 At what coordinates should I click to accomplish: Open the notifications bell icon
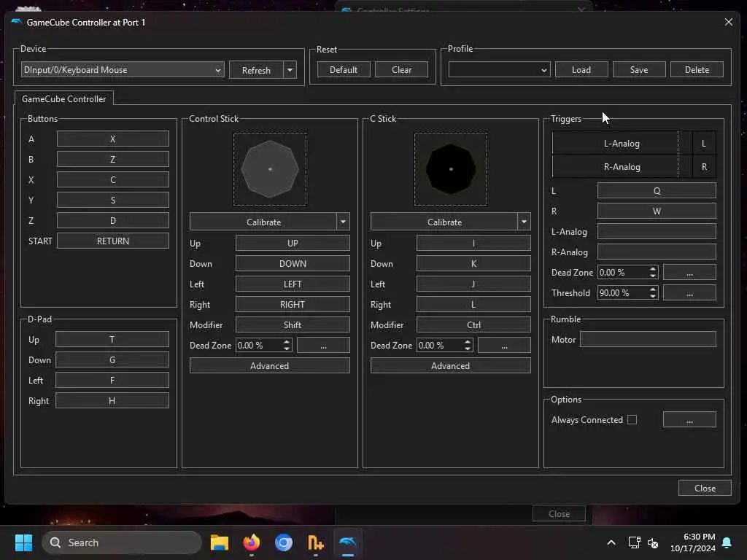click(x=727, y=542)
